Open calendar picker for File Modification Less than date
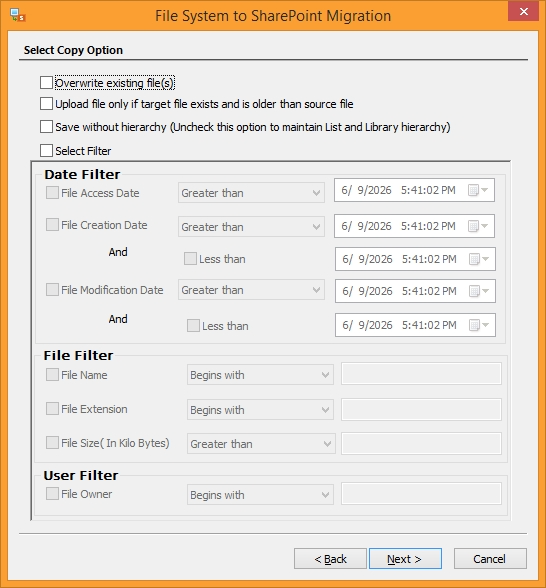 pyautogui.click(x=479, y=325)
